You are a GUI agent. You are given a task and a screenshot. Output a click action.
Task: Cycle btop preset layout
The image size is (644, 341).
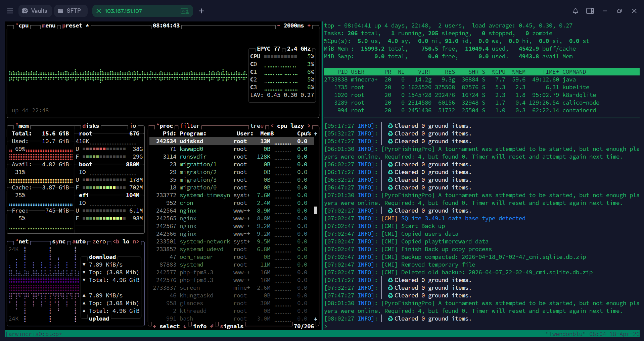point(72,26)
